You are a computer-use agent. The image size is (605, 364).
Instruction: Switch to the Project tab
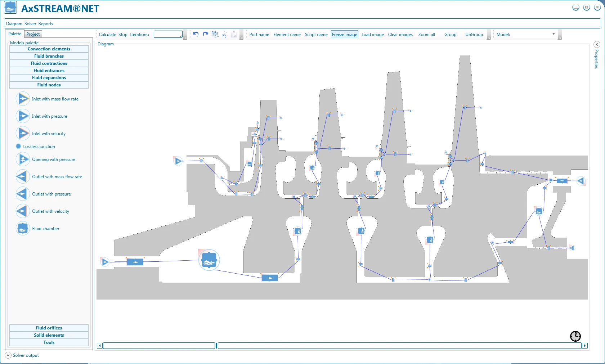[x=33, y=34]
